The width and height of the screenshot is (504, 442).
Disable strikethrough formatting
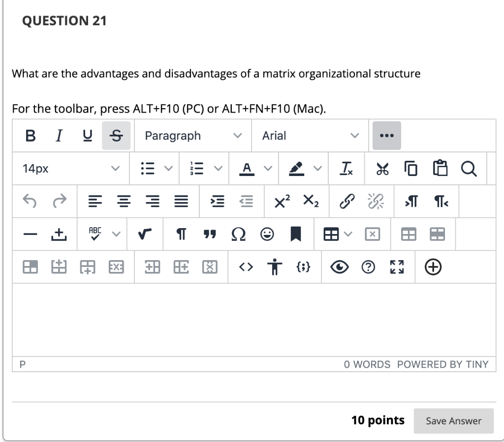(x=116, y=136)
